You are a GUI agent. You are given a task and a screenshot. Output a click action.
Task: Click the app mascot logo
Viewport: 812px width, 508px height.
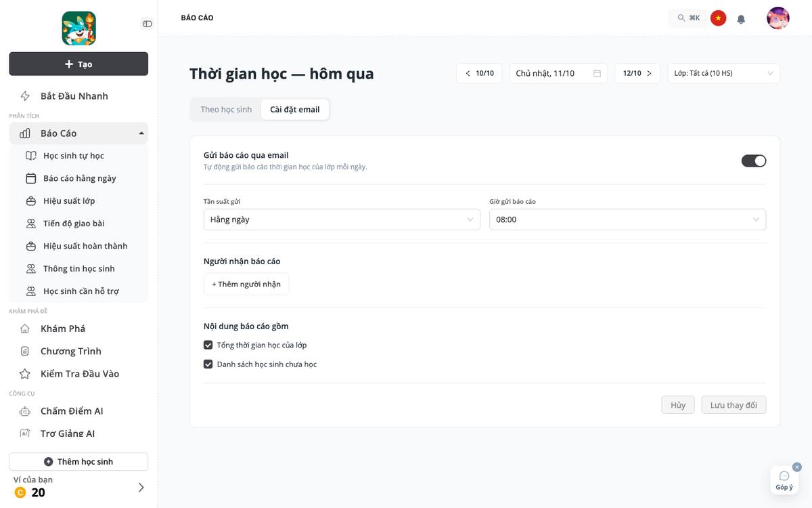[x=78, y=28]
